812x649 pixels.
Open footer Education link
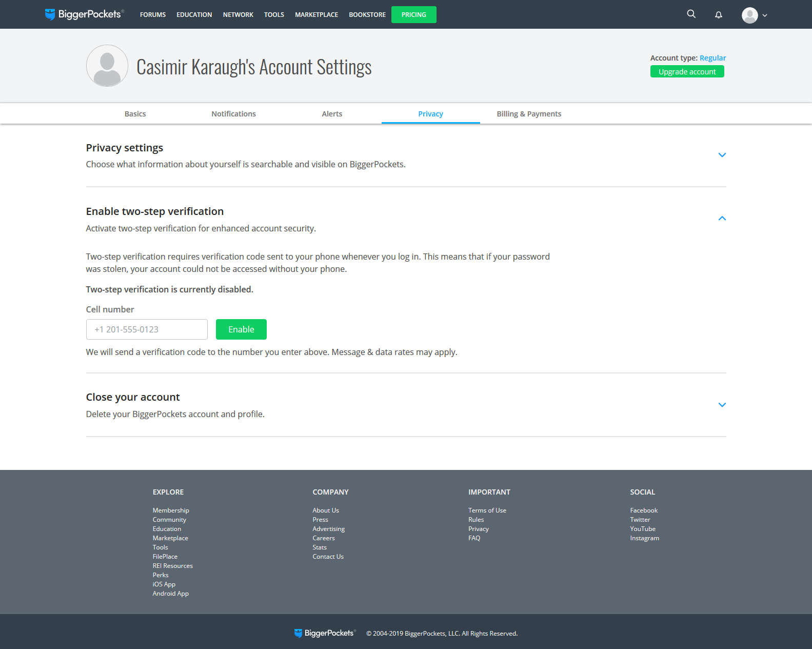coord(167,529)
